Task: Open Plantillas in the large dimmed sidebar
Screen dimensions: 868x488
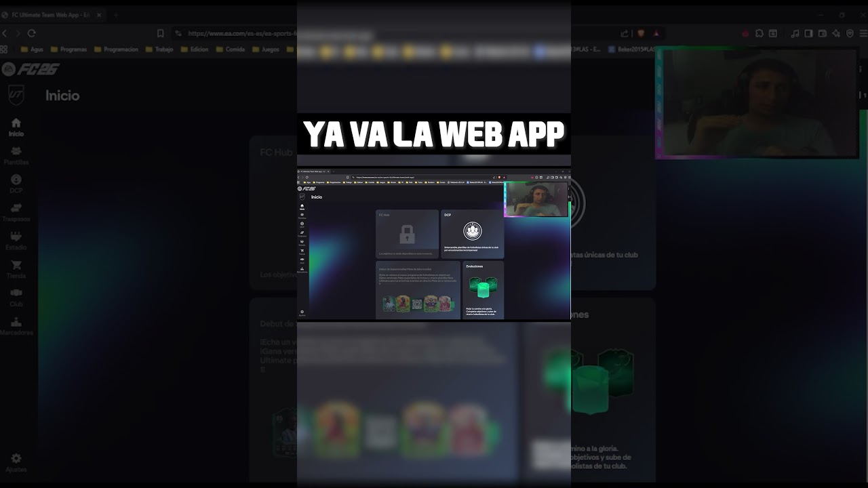Action: (16, 156)
